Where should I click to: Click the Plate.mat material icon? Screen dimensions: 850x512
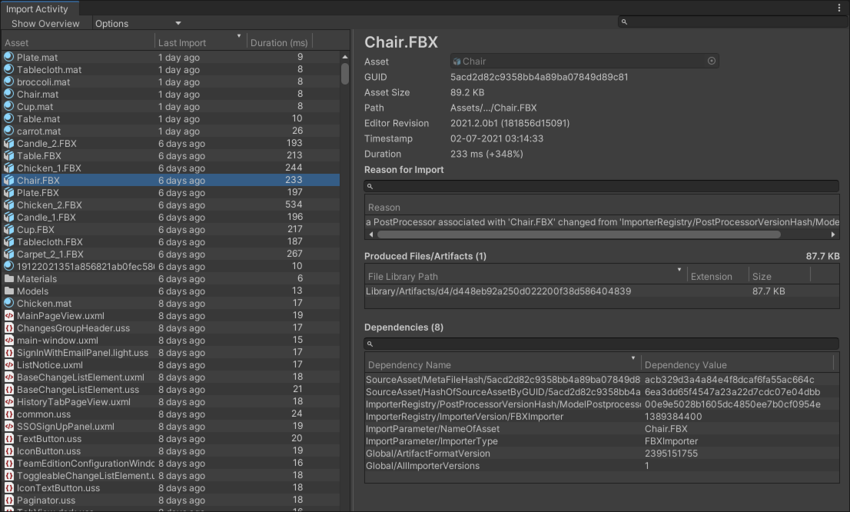9,58
